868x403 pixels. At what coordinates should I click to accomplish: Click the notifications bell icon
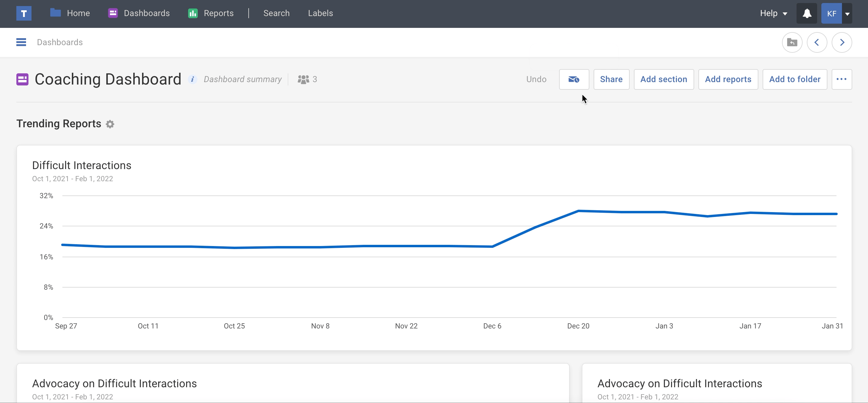click(807, 14)
